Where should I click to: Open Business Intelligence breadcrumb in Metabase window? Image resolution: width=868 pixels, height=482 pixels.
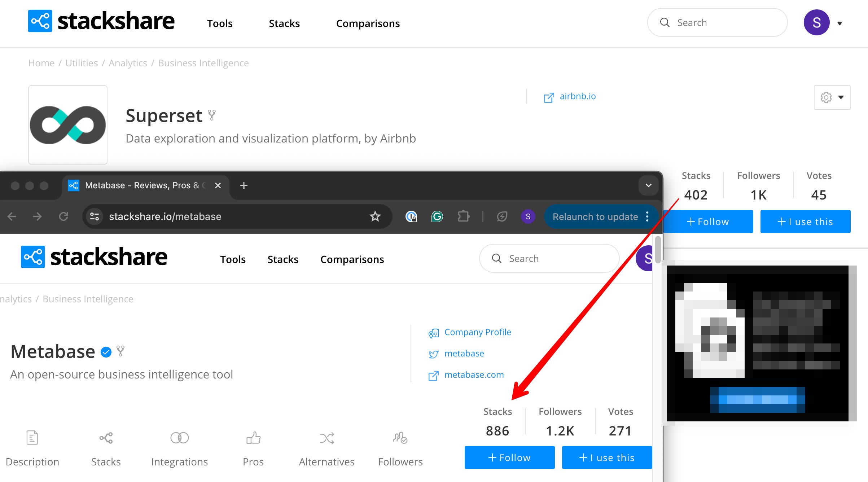88,299
